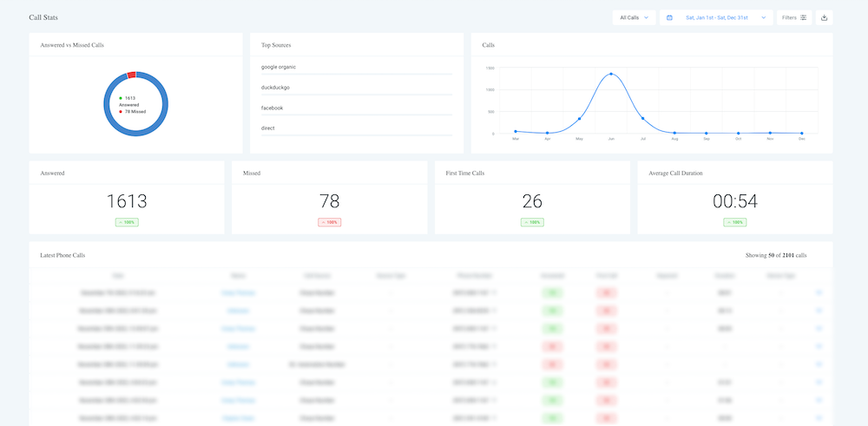Viewport: 868px width, 426px height.
Task: Click the 00:54 Average Call Duration value
Action: point(735,201)
